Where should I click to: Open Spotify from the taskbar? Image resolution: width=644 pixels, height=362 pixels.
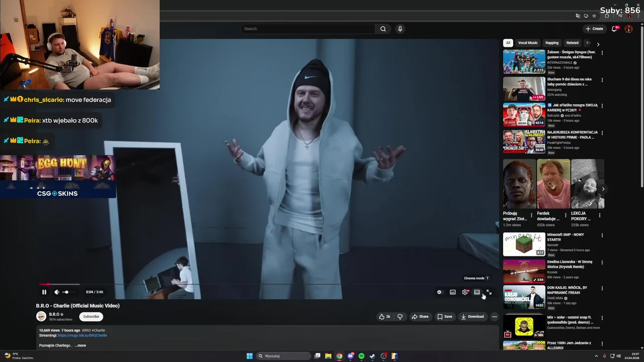361,356
